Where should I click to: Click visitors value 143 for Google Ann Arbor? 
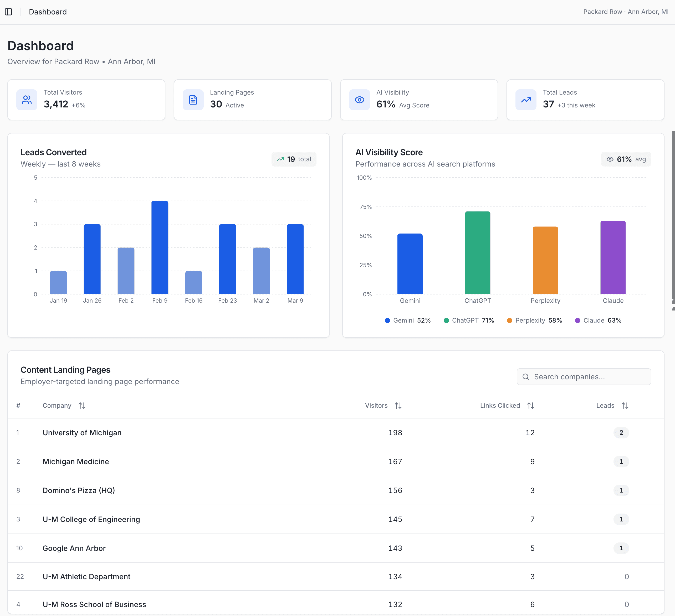pyautogui.click(x=395, y=548)
